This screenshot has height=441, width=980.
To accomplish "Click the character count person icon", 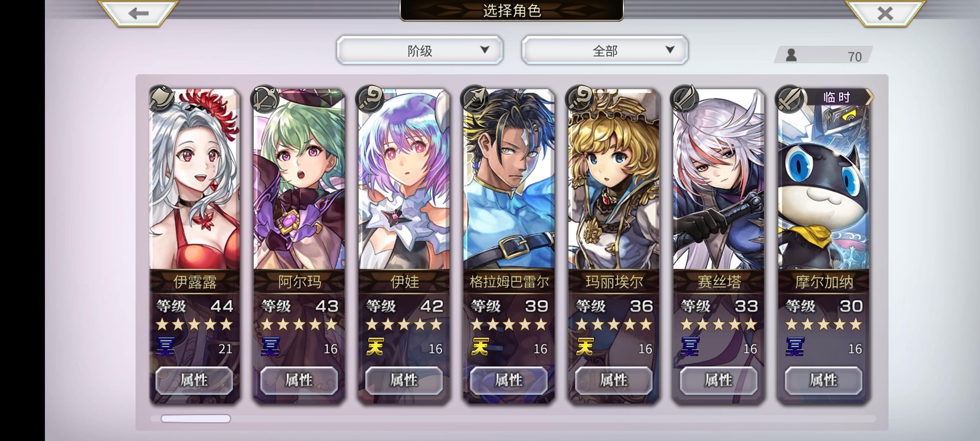I will (791, 55).
